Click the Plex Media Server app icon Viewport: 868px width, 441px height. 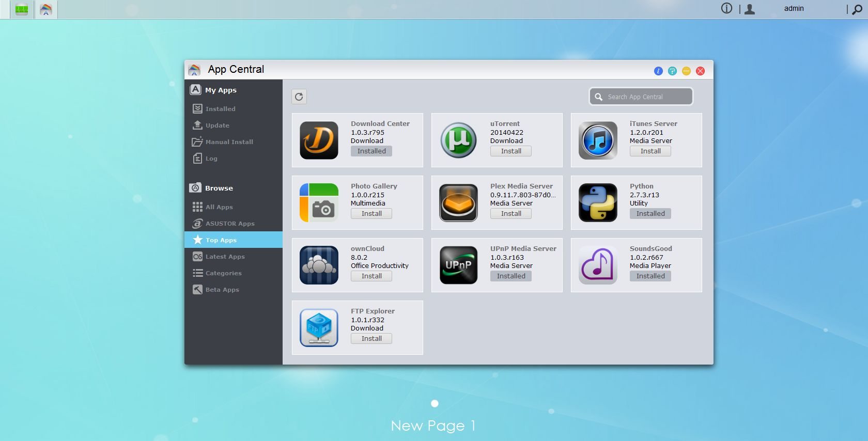[458, 203]
